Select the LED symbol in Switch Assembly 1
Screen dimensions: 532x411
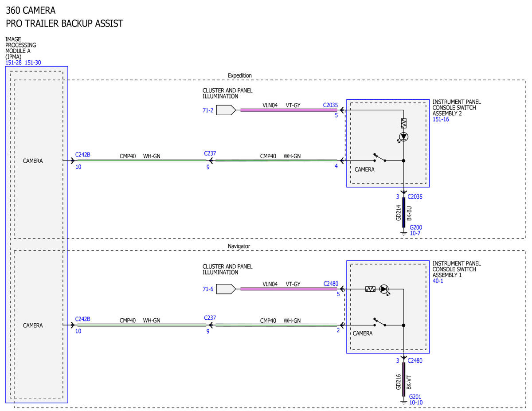(385, 290)
